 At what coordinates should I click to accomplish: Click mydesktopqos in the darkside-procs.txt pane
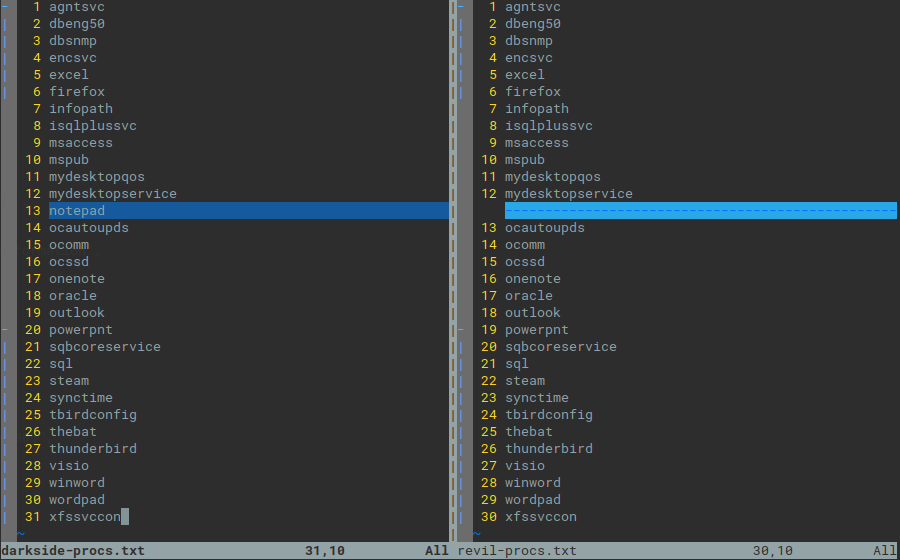pyautogui.click(x=97, y=177)
